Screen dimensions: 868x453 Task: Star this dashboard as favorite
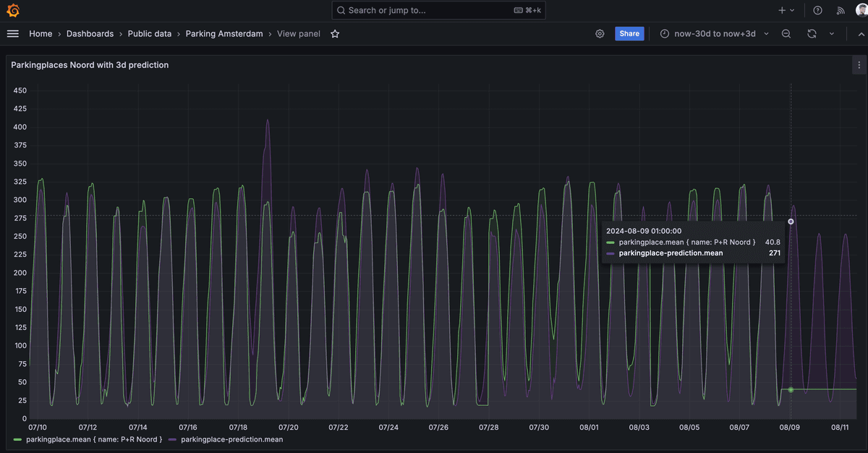coord(334,33)
